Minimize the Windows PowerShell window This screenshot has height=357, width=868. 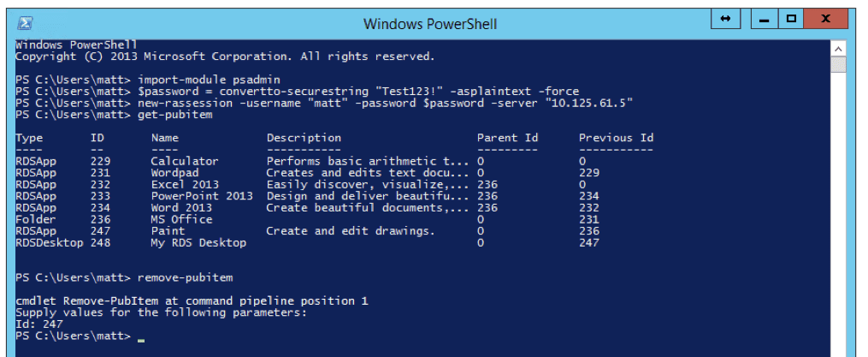click(765, 19)
